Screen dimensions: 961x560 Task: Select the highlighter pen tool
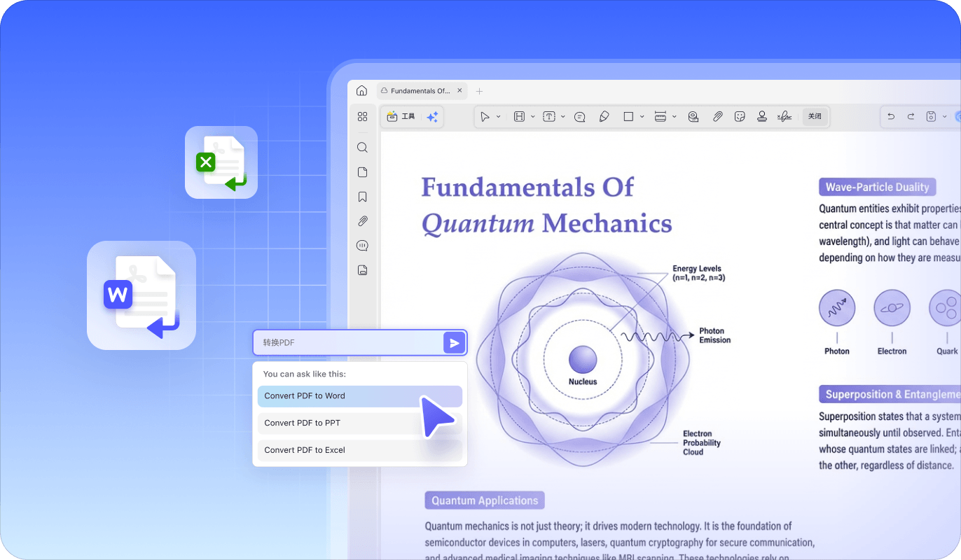click(604, 117)
